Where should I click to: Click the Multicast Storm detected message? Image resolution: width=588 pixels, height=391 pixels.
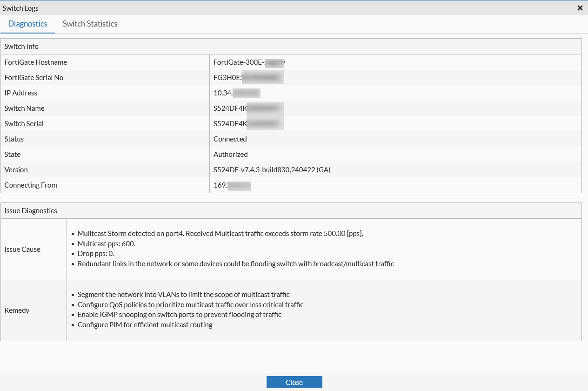coord(220,234)
